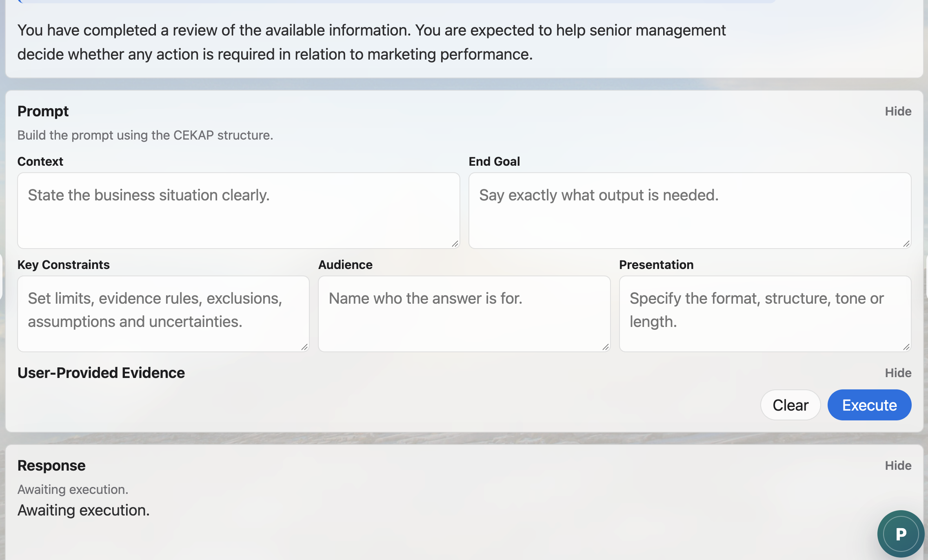
Task: Click the 'Context' field label
Action: [40, 162]
